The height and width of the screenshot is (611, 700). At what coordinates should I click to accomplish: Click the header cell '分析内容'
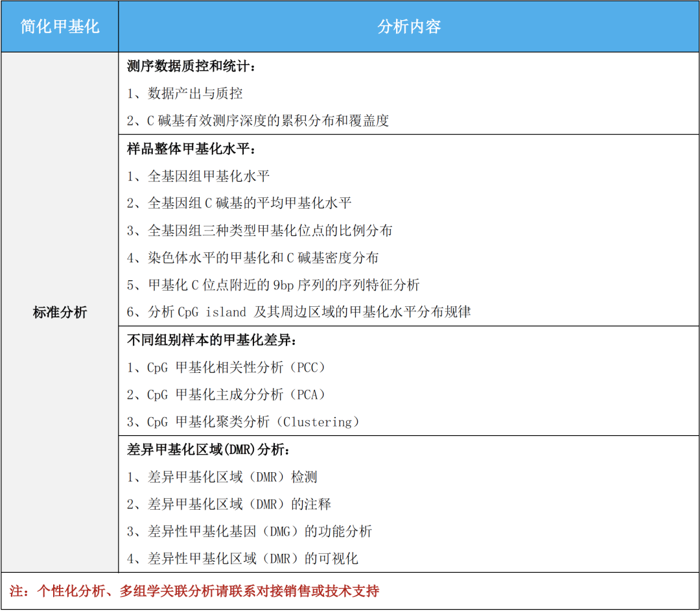click(409, 27)
